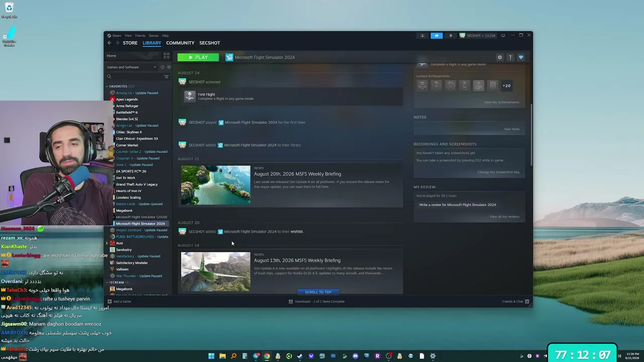Create a New Note
The height and width of the screenshot is (362, 644).
tap(512, 129)
